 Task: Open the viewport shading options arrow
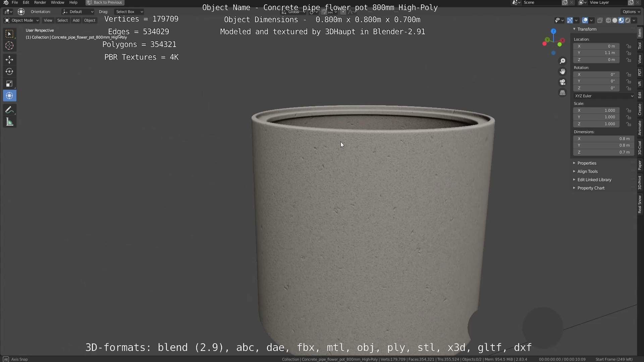click(x=634, y=20)
